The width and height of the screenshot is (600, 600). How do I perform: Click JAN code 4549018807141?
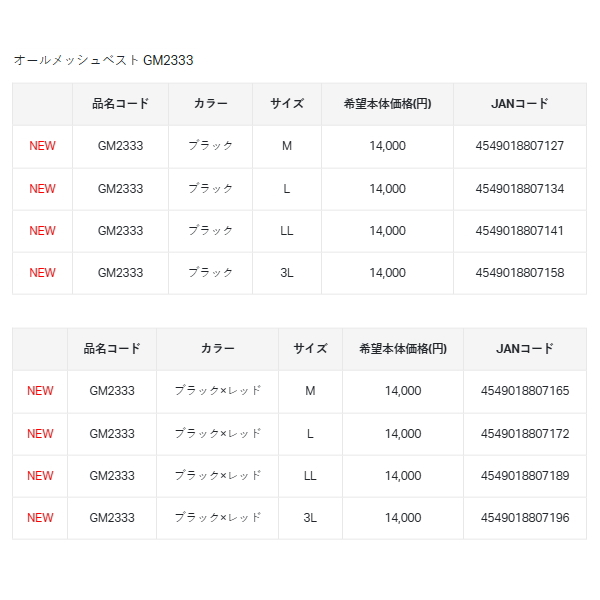point(520,231)
